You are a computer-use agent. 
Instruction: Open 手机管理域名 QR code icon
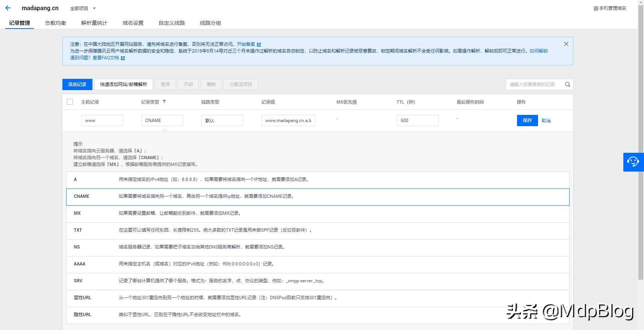[596, 8]
